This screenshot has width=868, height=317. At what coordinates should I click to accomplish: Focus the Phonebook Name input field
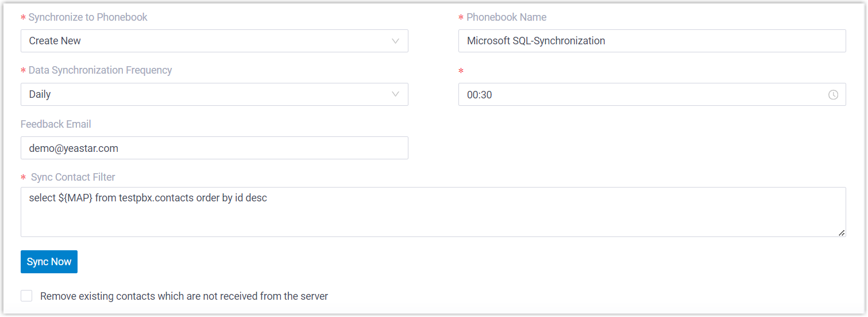point(651,41)
